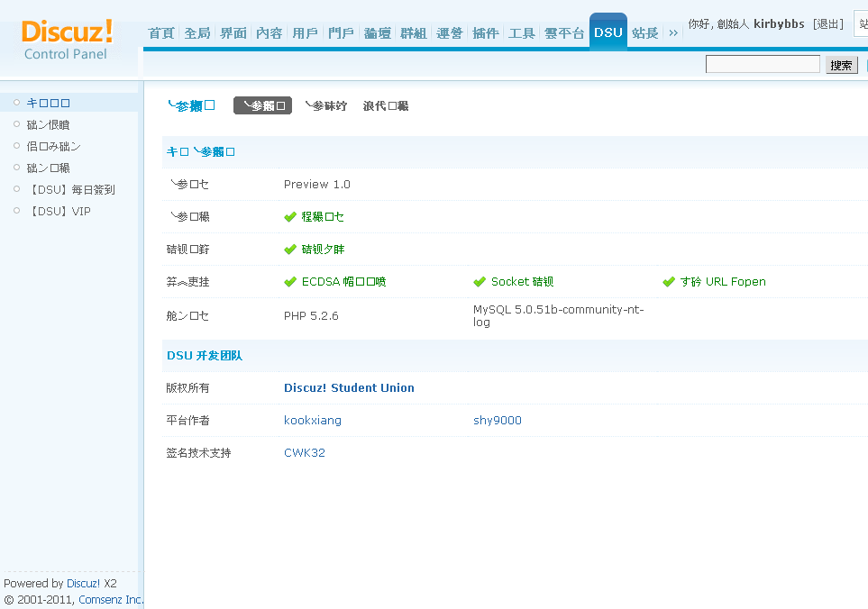Expand the » overflow navigation menu
Viewport: 868px width, 609px height.
tap(672, 32)
